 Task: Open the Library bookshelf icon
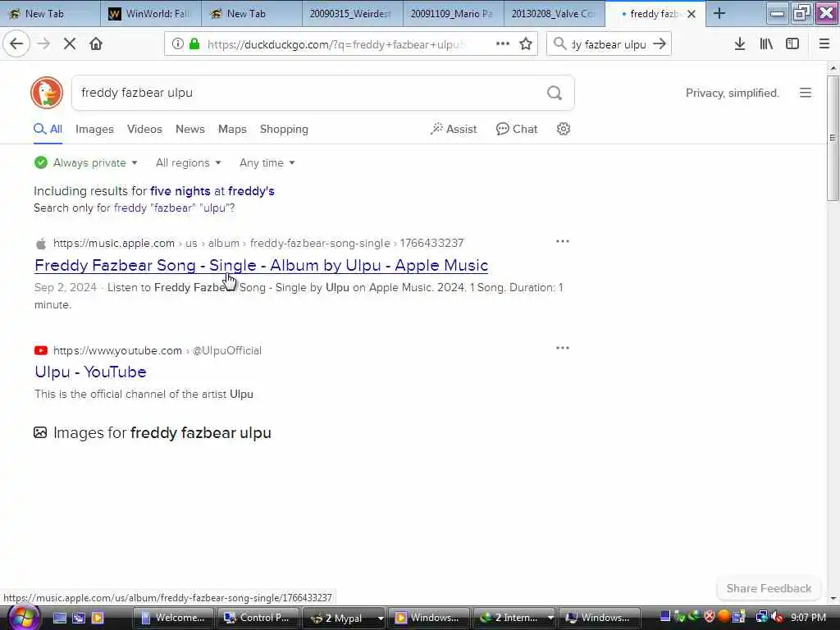(x=766, y=44)
